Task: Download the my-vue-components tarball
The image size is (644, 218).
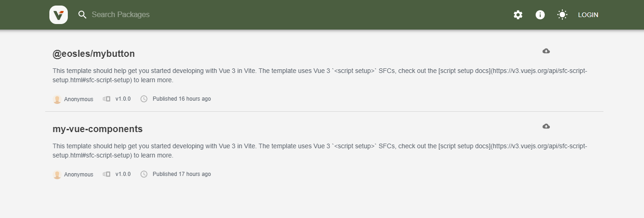Action: (546, 126)
